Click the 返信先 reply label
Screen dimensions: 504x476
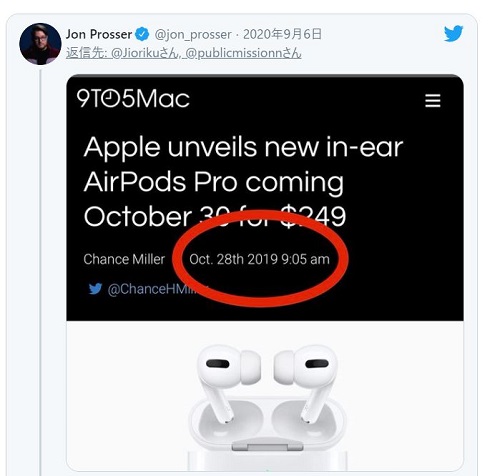(86, 53)
